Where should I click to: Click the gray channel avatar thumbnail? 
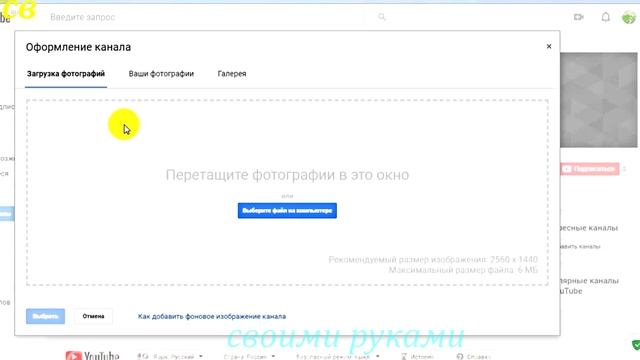click(x=598, y=100)
